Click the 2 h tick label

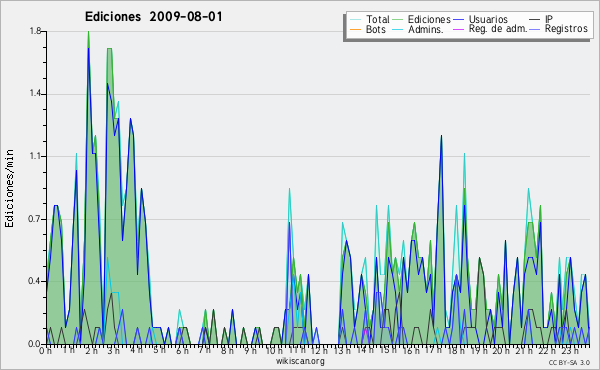91,350
